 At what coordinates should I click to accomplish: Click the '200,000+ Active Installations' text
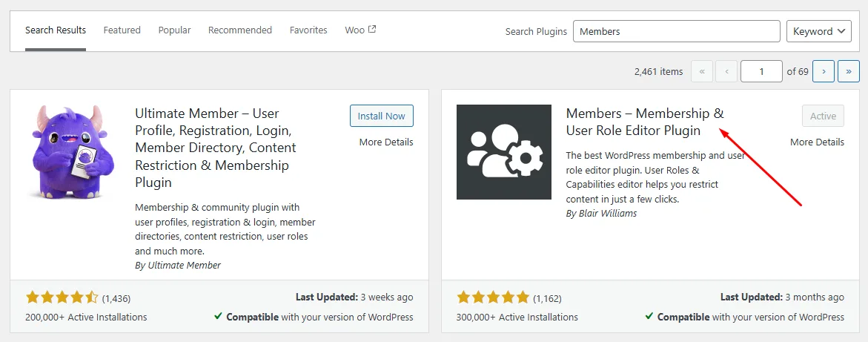click(87, 318)
